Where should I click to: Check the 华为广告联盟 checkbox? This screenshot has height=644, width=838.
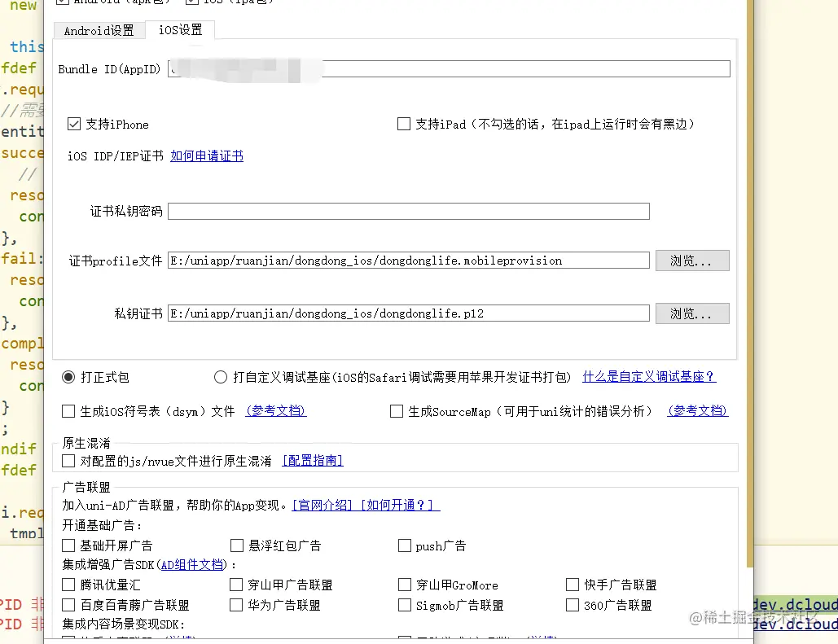point(236,605)
